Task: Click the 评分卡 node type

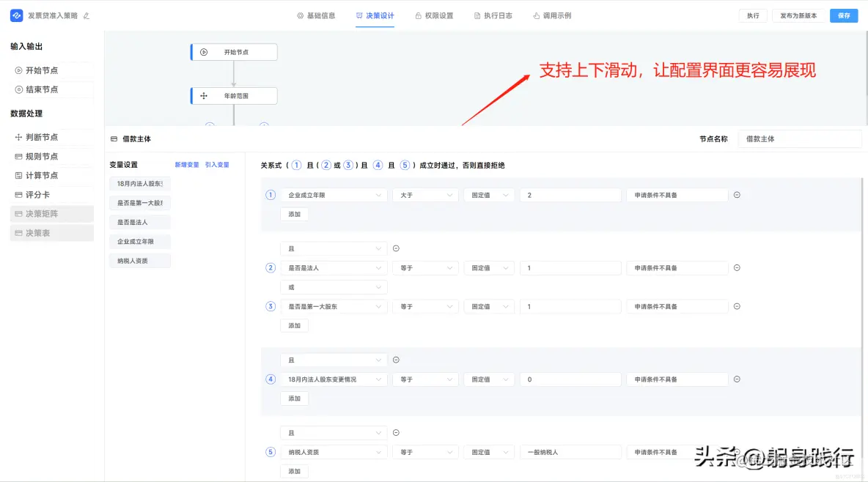Action: pos(37,194)
